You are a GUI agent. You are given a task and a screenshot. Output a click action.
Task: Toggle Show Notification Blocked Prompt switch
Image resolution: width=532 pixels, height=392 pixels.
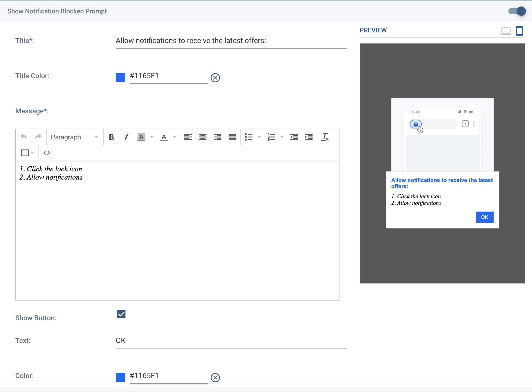pos(517,11)
